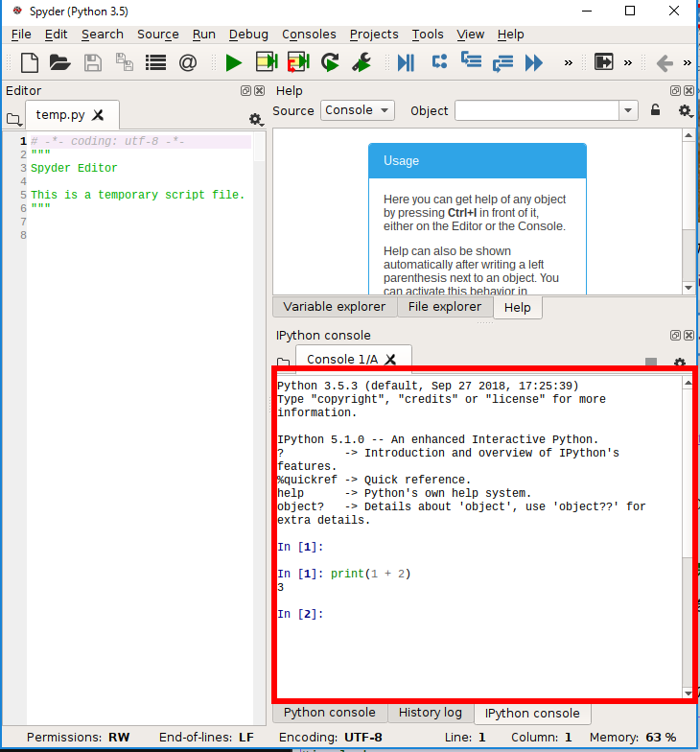Expand chevron after maximize pane icon

point(627,63)
